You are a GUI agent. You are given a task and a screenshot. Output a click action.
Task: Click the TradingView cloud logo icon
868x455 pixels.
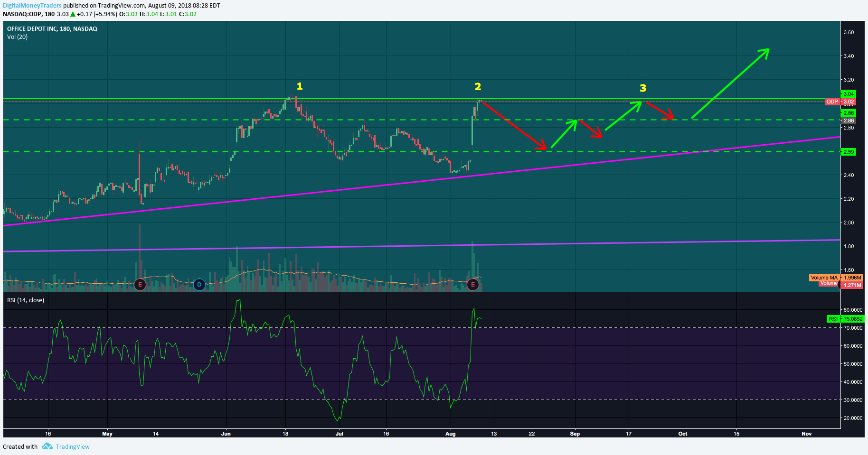point(47,446)
